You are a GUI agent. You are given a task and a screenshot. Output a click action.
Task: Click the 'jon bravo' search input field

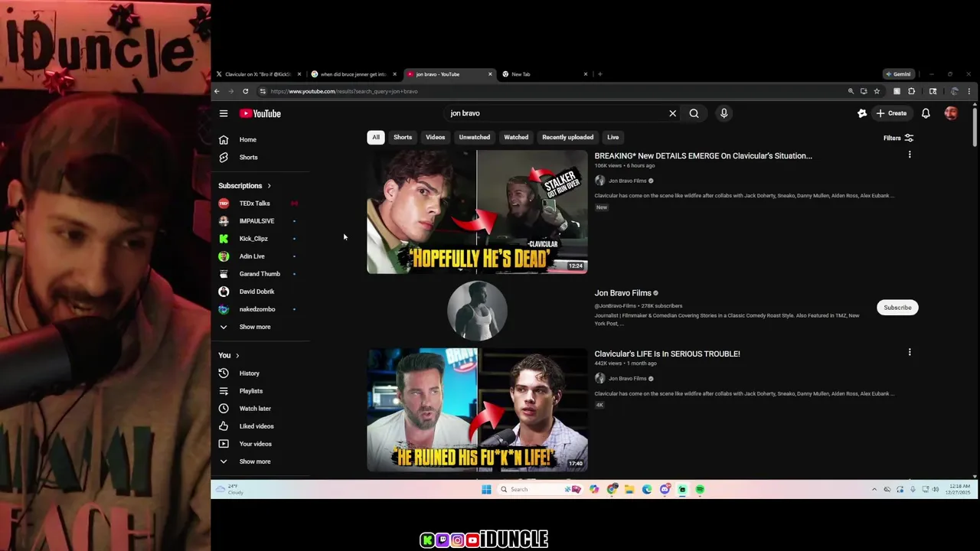(555, 113)
